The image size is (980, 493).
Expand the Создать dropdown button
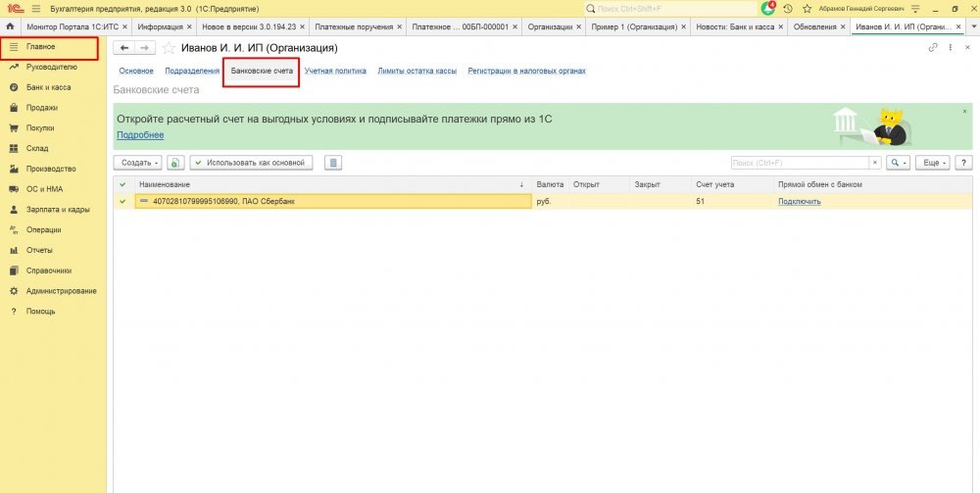137,163
